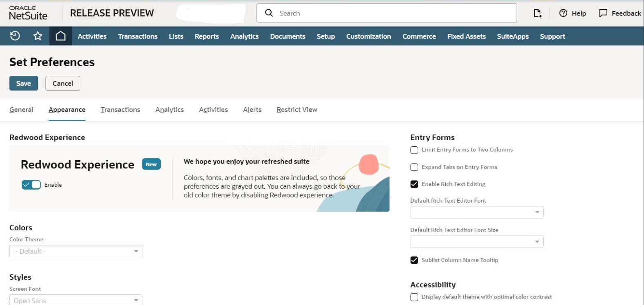This screenshot has height=305, width=644.
Task: Click the Set Preferences page title
Action: tap(52, 62)
